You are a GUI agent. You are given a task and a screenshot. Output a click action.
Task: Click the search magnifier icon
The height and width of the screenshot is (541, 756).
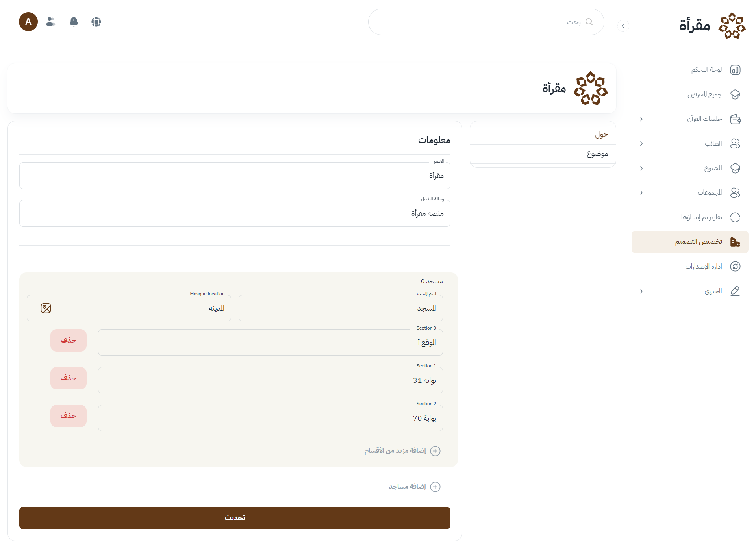click(x=589, y=22)
